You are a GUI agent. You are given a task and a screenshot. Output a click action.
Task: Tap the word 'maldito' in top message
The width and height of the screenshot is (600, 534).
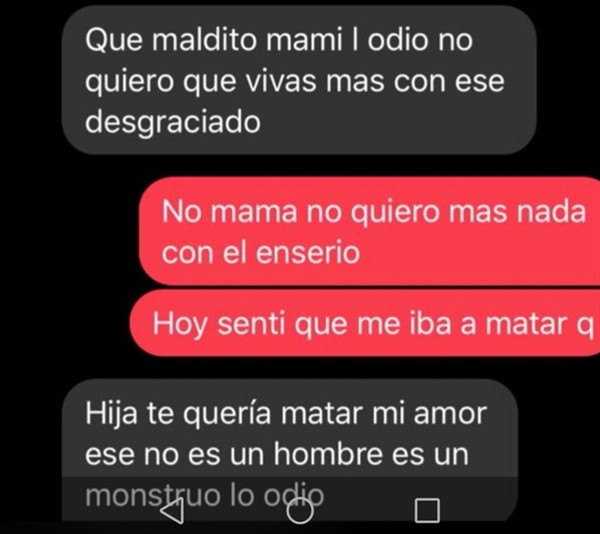[204, 40]
